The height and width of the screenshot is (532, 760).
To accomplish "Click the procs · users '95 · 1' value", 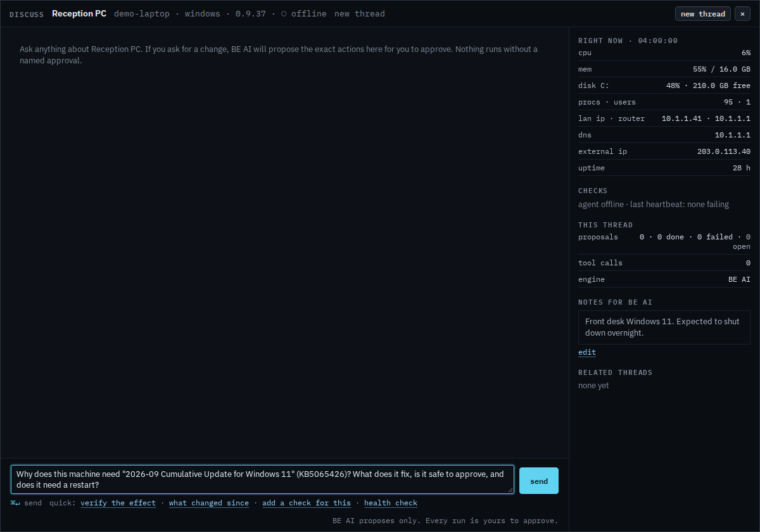I will [x=737, y=102].
